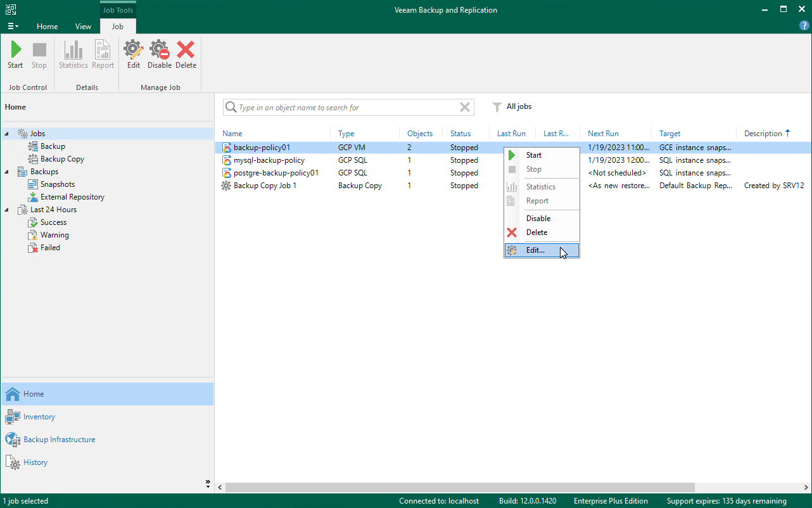Screen dimensions: 812x508
Task: Click the object name search field
Action: [x=348, y=108]
